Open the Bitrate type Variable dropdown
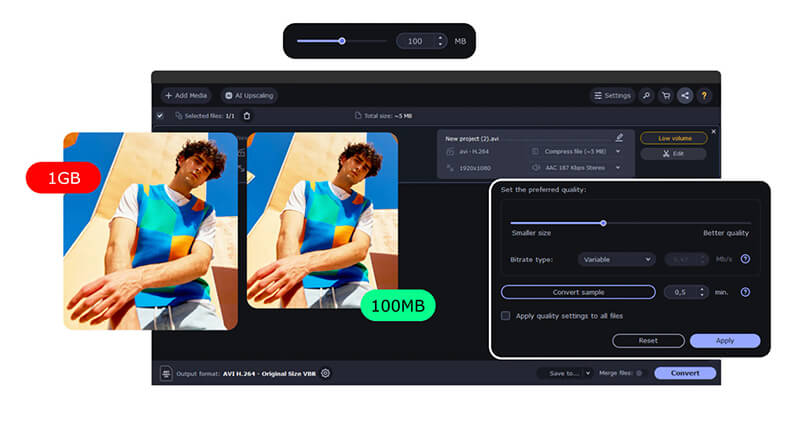The height and width of the screenshot is (439, 800). point(617,259)
